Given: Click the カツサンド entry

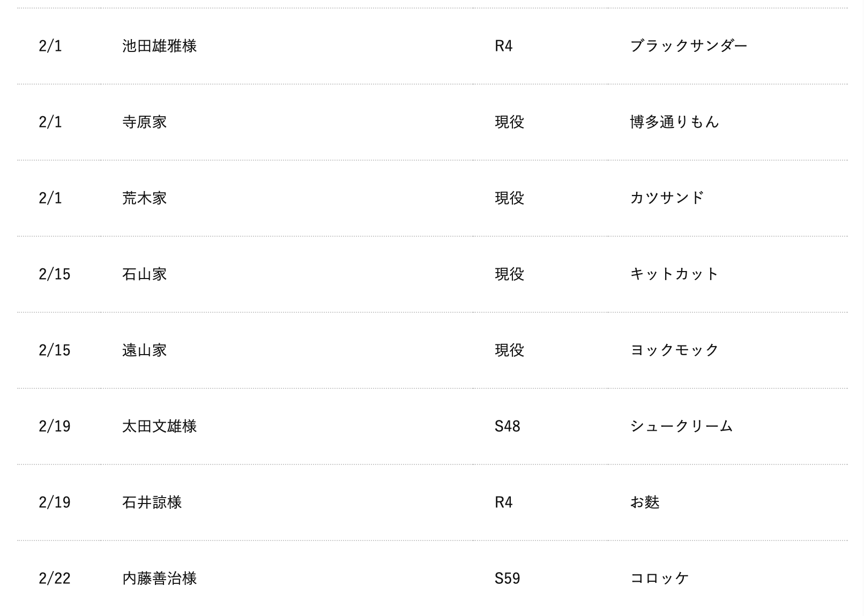Looking at the screenshot, I should [666, 198].
